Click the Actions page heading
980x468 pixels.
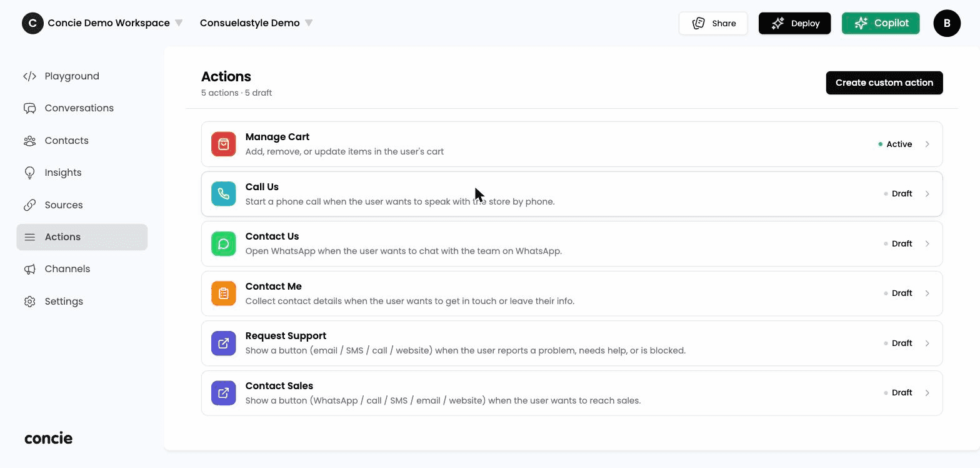(226, 76)
